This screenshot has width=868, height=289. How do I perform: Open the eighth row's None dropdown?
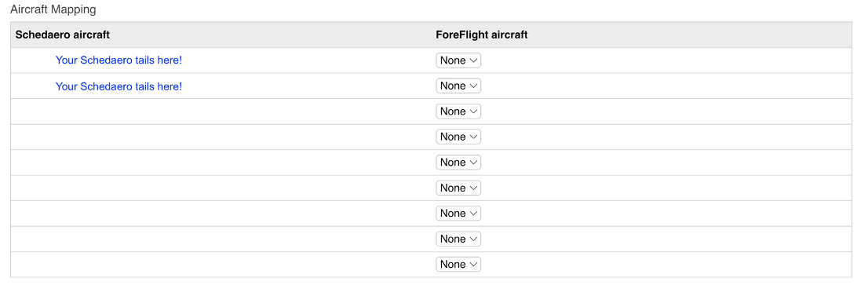(458, 239)
